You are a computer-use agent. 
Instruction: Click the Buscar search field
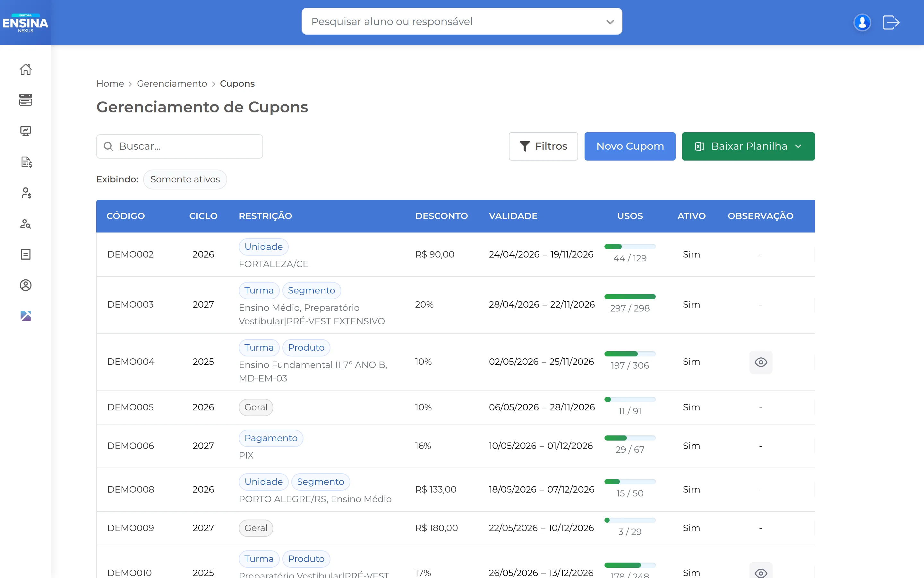click(179, 146)
